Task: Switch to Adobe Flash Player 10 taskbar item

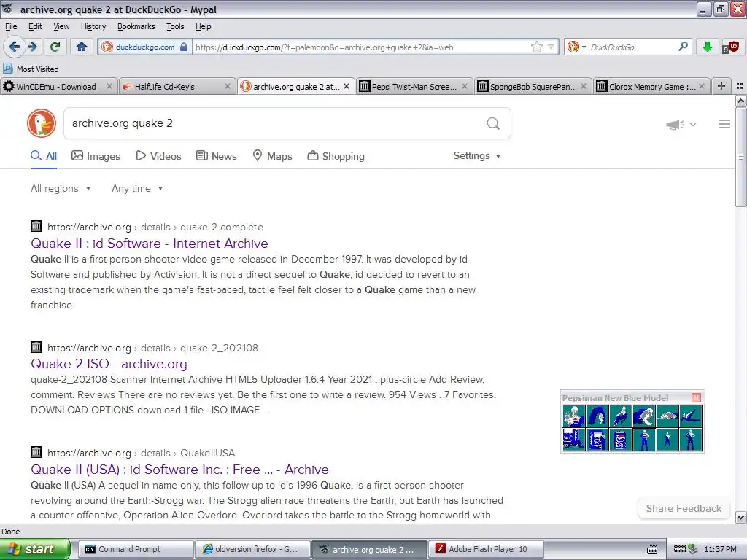Action: (x=486, y=549)
